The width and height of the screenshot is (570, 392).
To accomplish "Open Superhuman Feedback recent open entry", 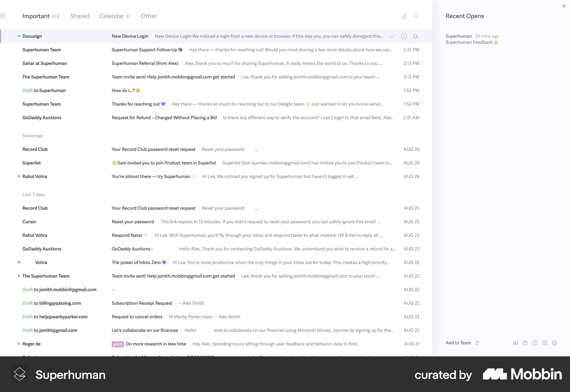I will [x=472, y=39].
